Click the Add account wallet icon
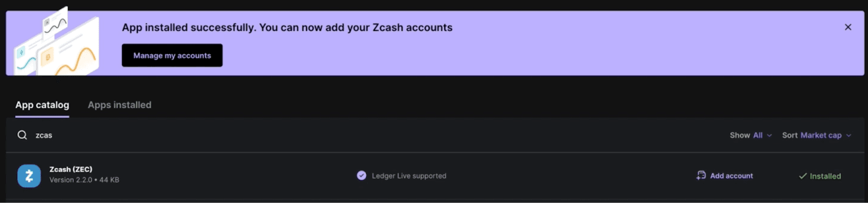This screenshot has height=203, width=868. 701,175
